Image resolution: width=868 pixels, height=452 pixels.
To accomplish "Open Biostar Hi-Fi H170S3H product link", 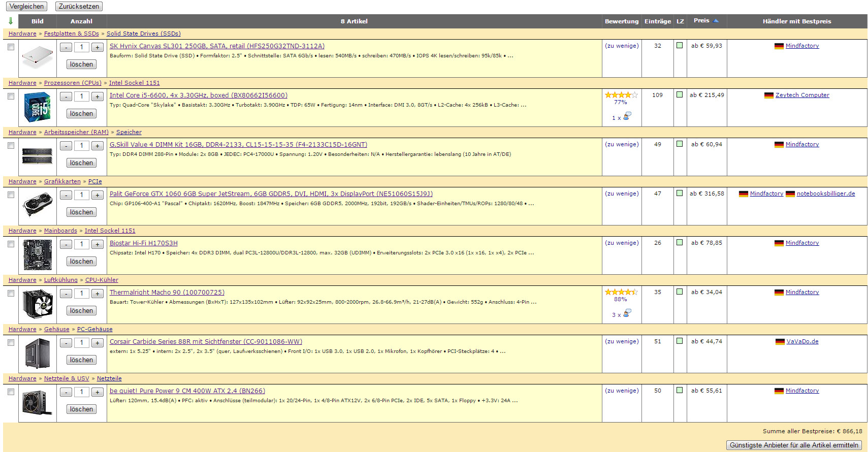I will click(x=144, y=243).
